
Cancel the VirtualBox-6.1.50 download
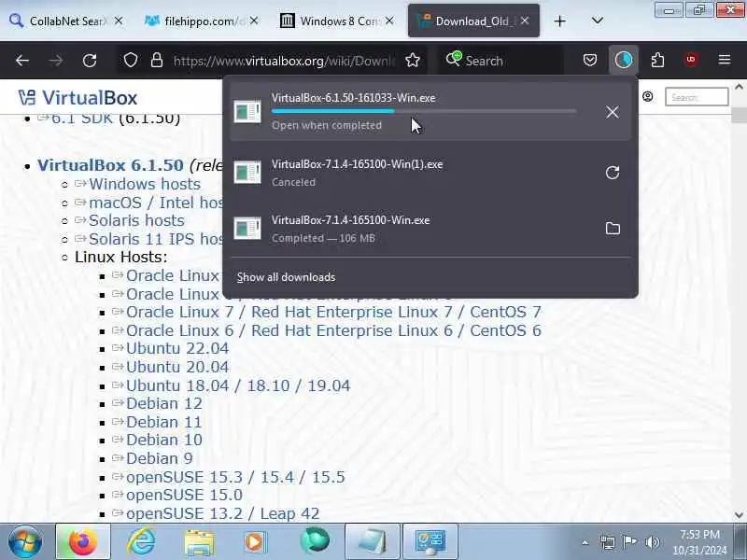pyautogui.click(x=613, y=112)
